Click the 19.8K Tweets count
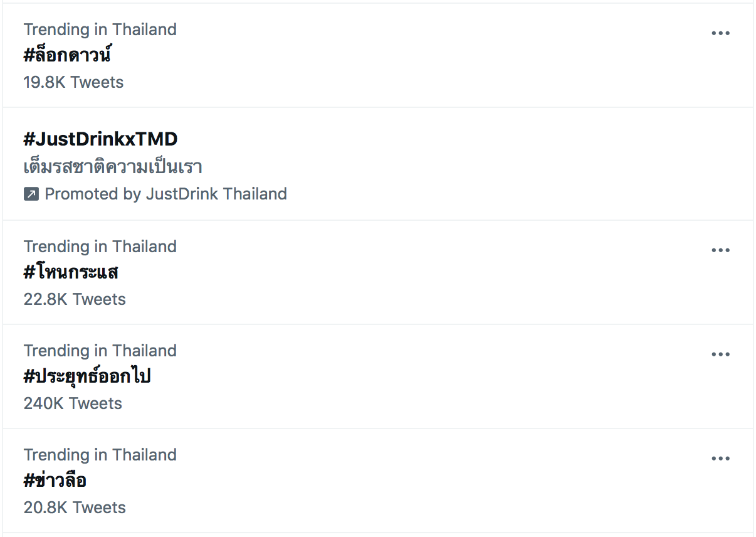756x537 pixels. coord(73,82)
